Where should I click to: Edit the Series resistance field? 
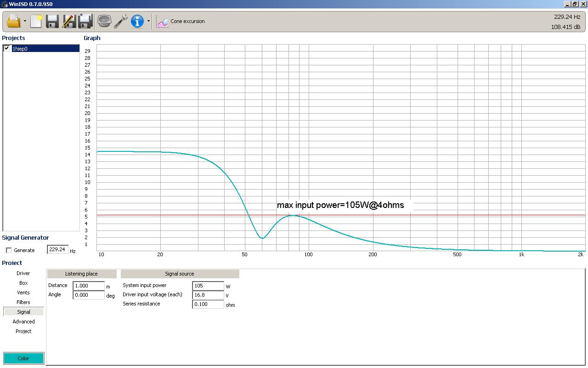(208, 304)
